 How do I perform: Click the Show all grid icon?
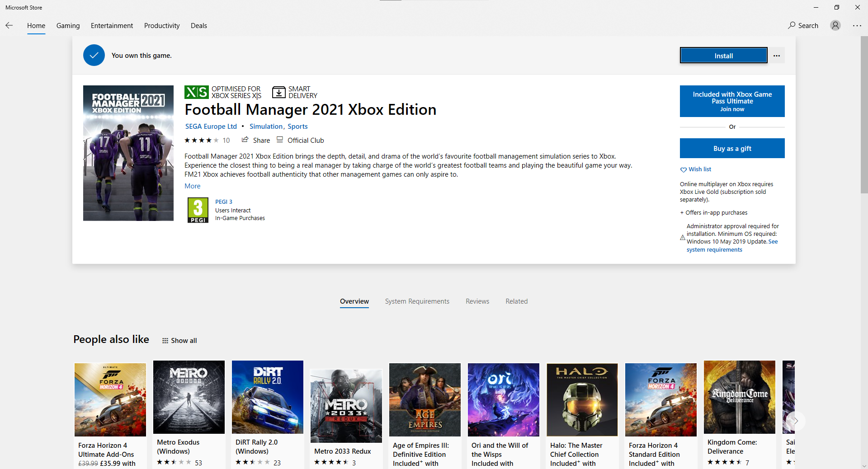[x=165, y=341]
